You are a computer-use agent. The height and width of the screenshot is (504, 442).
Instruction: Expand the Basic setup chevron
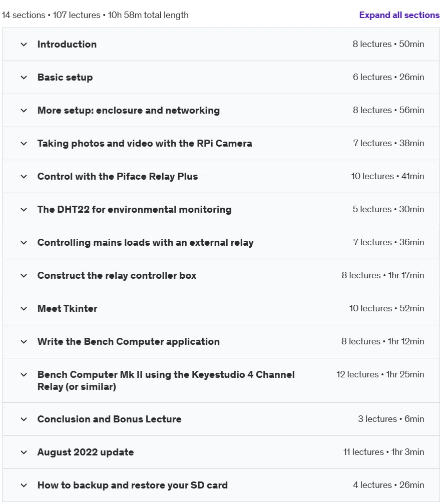(24, 78)
